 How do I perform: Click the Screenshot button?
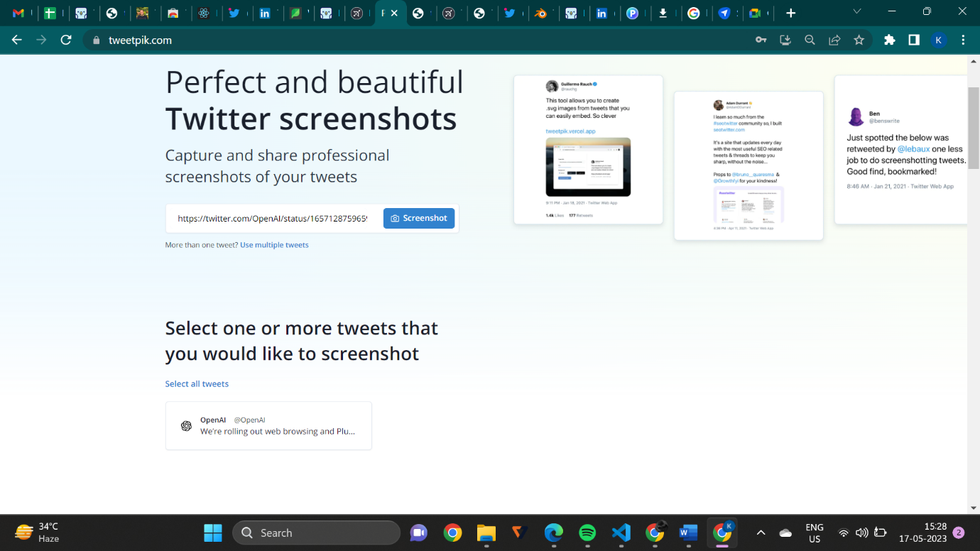coord(419,219)
